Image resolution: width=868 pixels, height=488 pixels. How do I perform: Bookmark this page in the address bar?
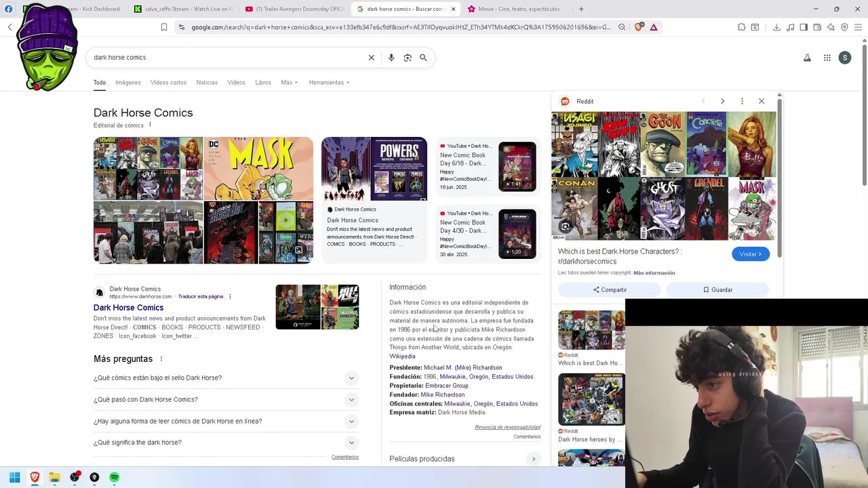coord(164,27)
